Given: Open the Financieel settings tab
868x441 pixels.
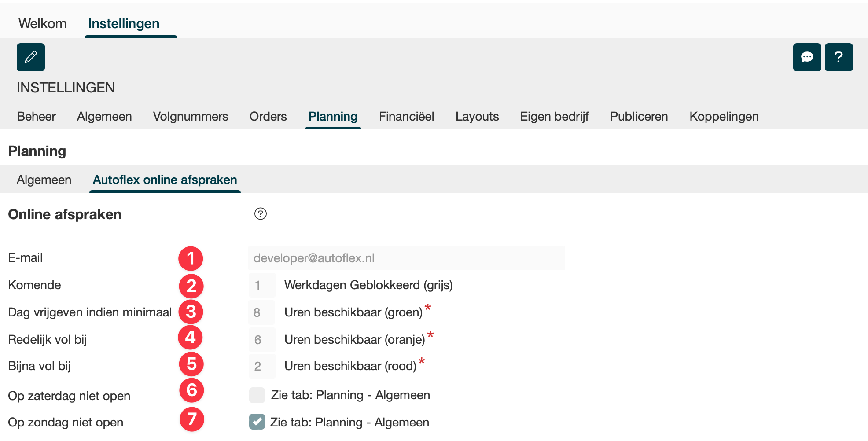Looking at the screenshot, I should (x=406, y=117).
